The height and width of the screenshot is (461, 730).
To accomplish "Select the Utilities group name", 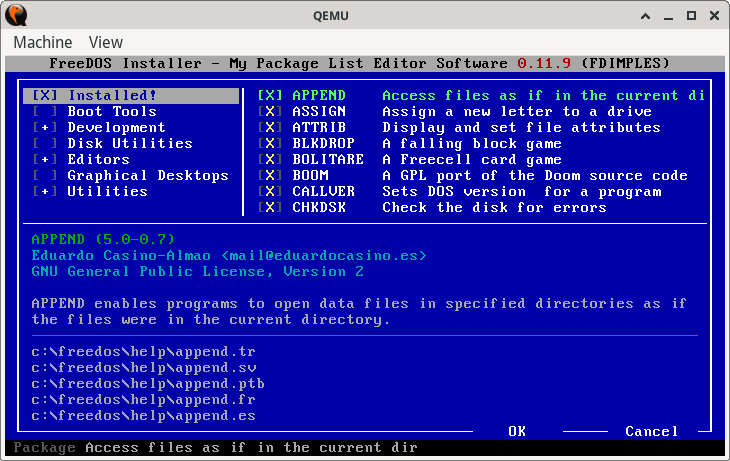I will click(x=108, y=191).
